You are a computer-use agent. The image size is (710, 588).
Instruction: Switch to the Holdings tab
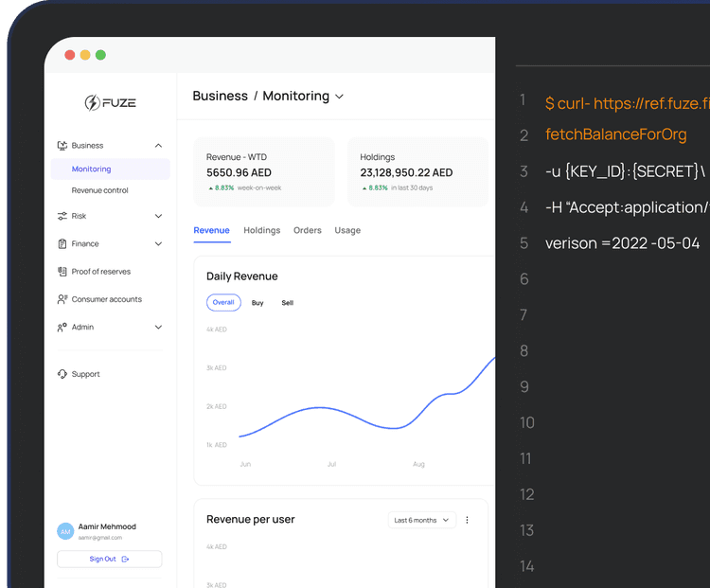pos(261,230)
